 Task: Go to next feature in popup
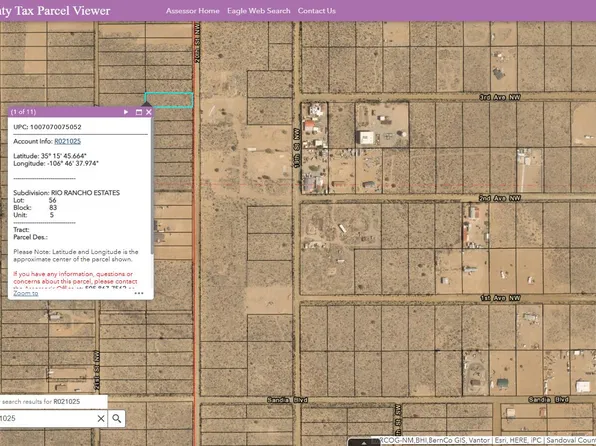(x=126, y=112)
